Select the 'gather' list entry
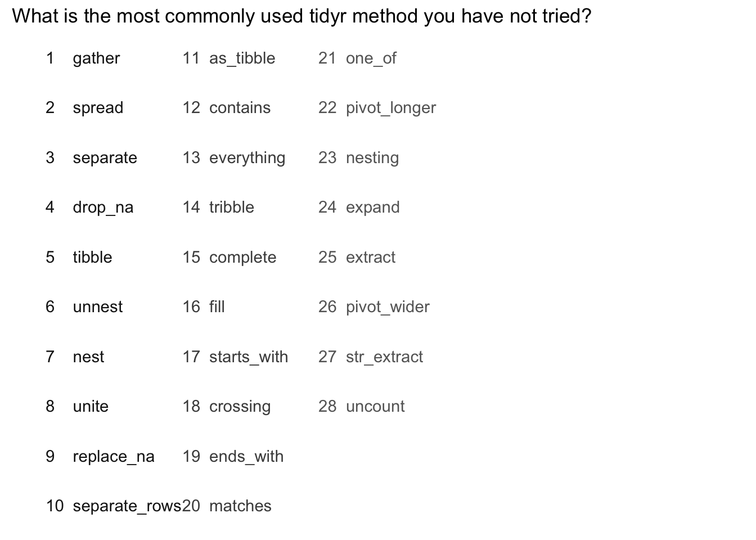 96,58
